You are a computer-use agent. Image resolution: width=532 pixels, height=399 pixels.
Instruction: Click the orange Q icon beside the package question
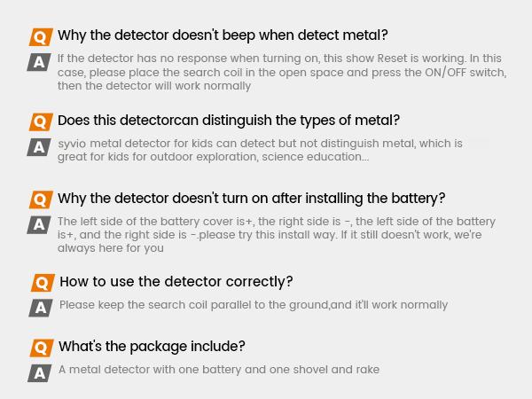pyautogui.click(x=41, y=347)
